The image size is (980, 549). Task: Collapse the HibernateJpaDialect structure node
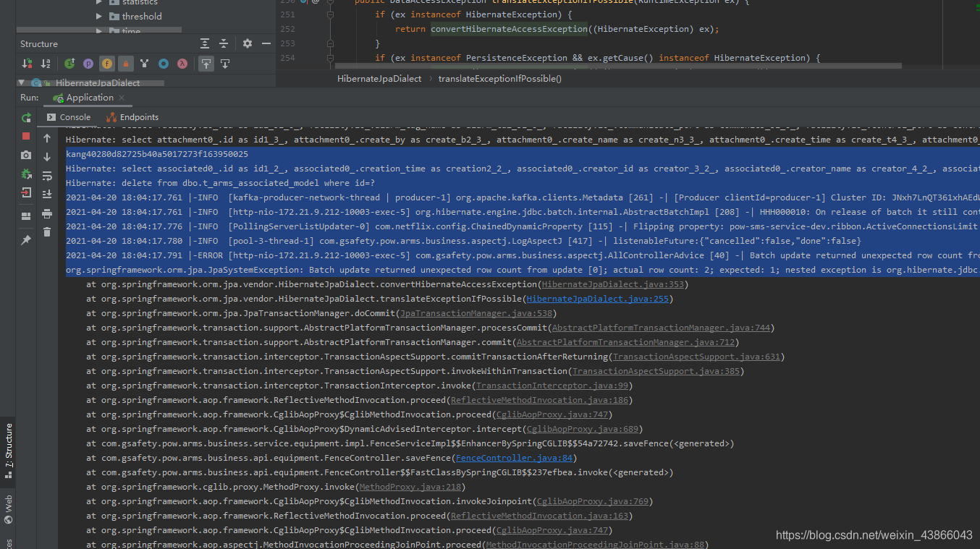(x=22, y=82)
